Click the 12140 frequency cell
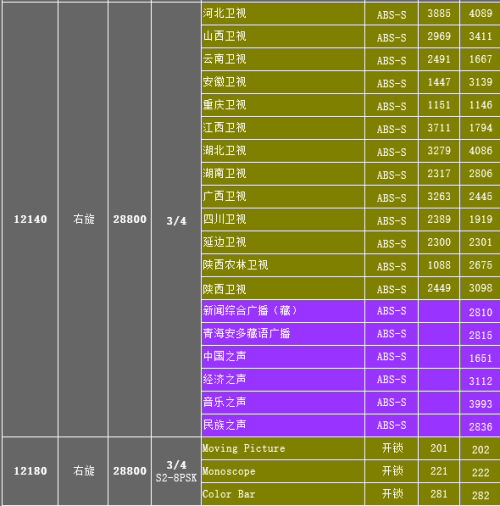The height and width of the screenshot is (506, 500). coord(30,219)
